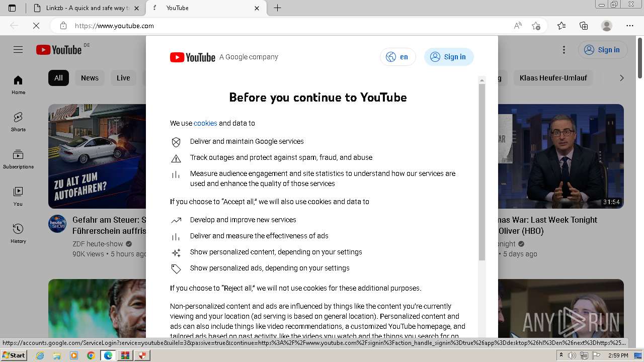Screen dimensions: 644x362
Task: Open the browser tab actions menu
Action: tap(12, 8)
